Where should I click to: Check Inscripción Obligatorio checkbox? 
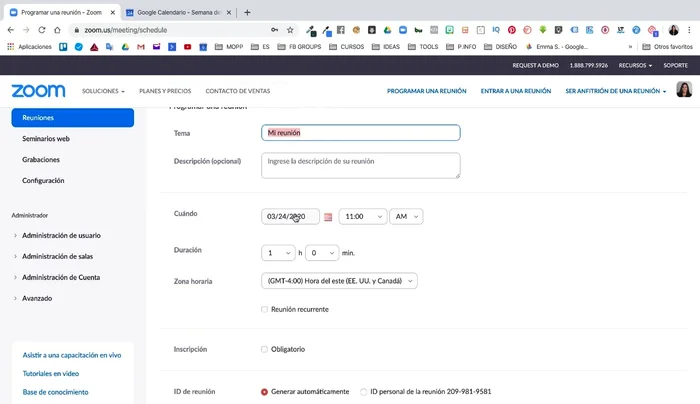264,349
